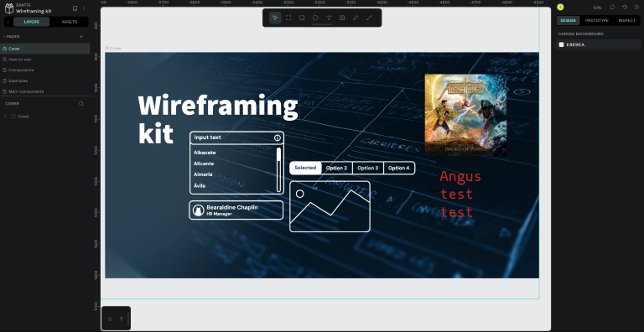644x332 pixels.
Task: Click the info icon in Input text field
Action: click(278, 137)
